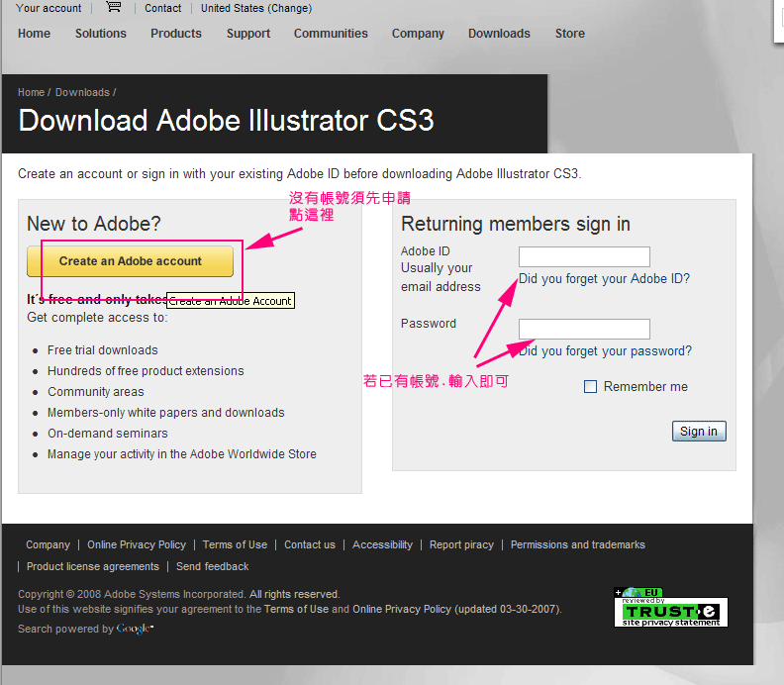Open the Downloads menu
Viewport: 784px width, 685px height.
point(499,34)
